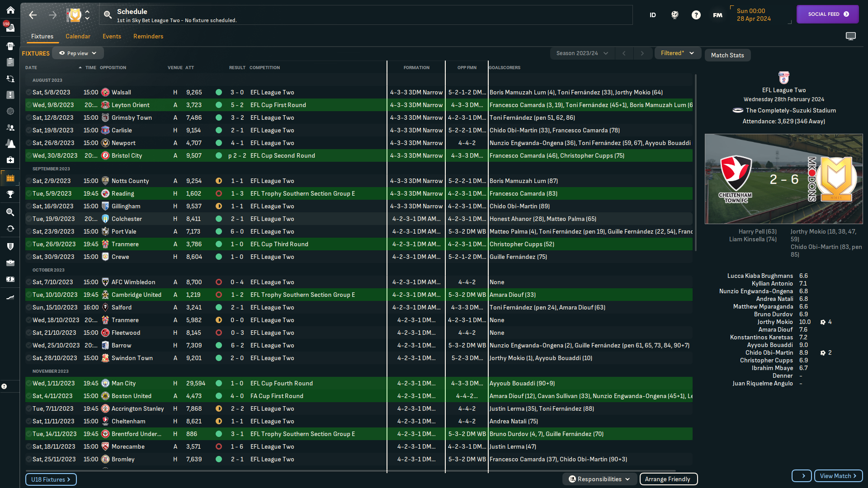Viewport: 868px width, 488px height.
Task: Expand the Responsibilities dropdown
Action: [599, 479]
